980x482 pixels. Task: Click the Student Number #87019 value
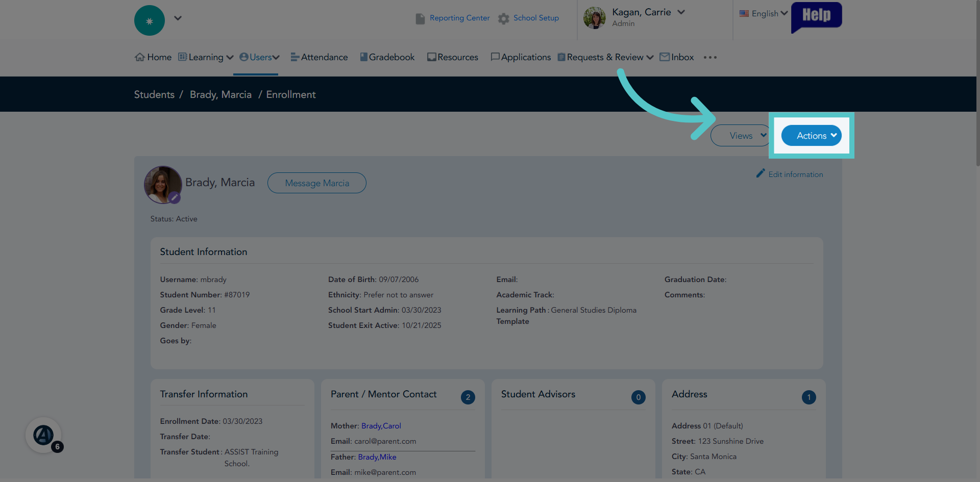237,295
